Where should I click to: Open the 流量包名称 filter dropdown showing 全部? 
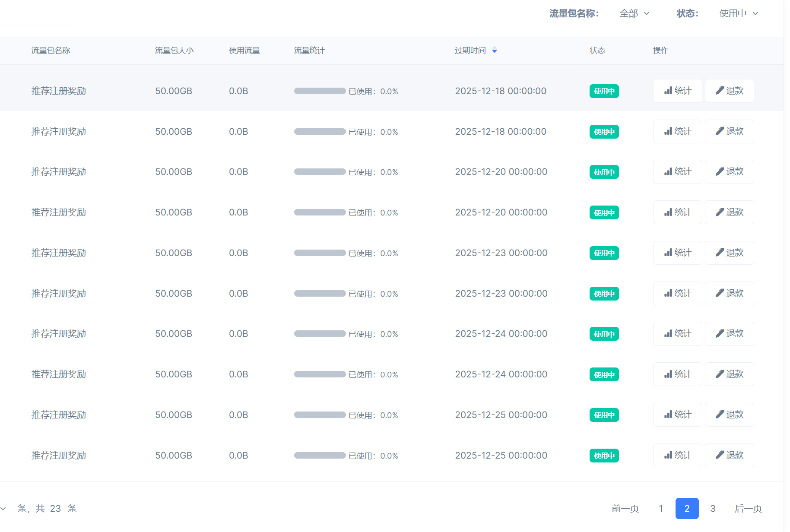pyautogui.click(x=633, y=13)
